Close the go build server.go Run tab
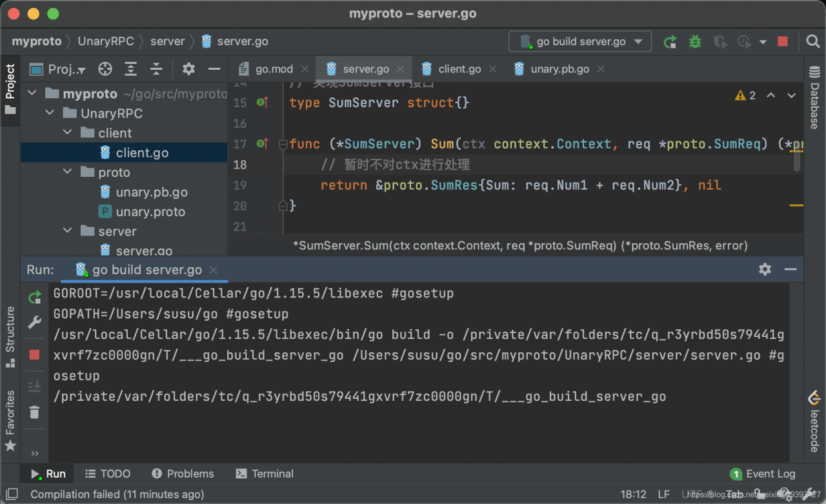The height and width of the screenshot is (504, 826). click(214, 270)
